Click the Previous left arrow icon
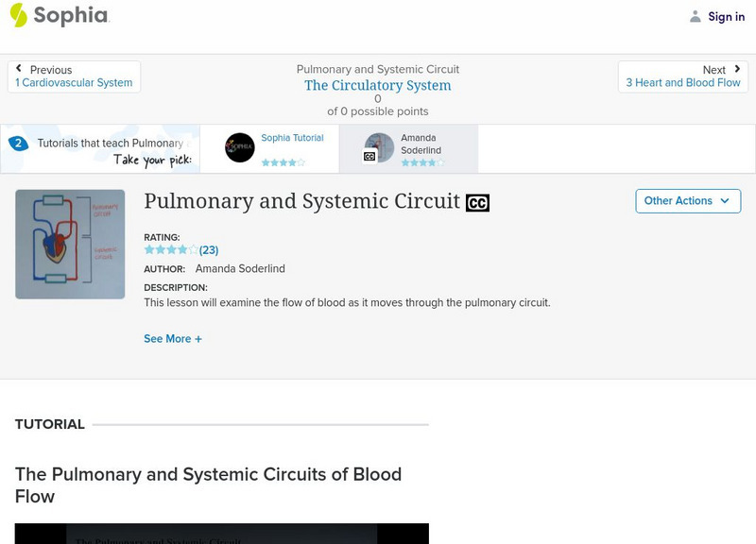The height and width of the screenshot is (544, 756). pyautogui.click(x=19, y=69)
